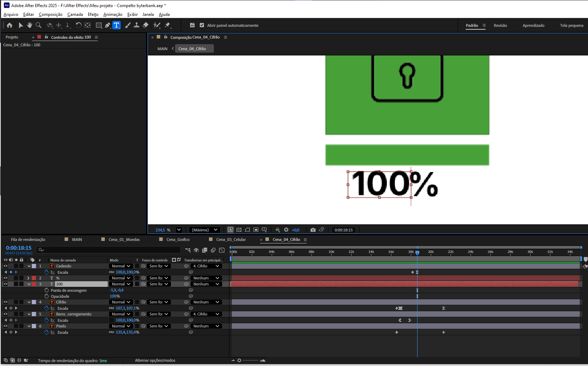Pick the Clone Stamp tool

click(x=137, y=25)
